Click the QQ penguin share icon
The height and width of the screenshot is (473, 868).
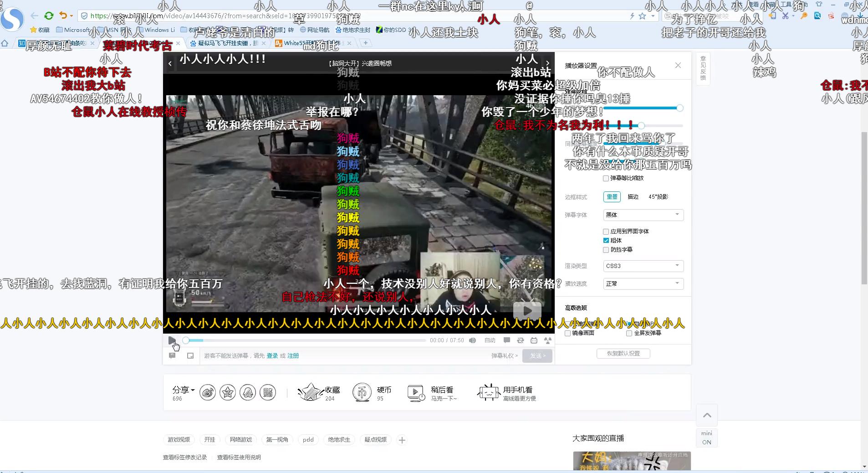coord(248,392)
